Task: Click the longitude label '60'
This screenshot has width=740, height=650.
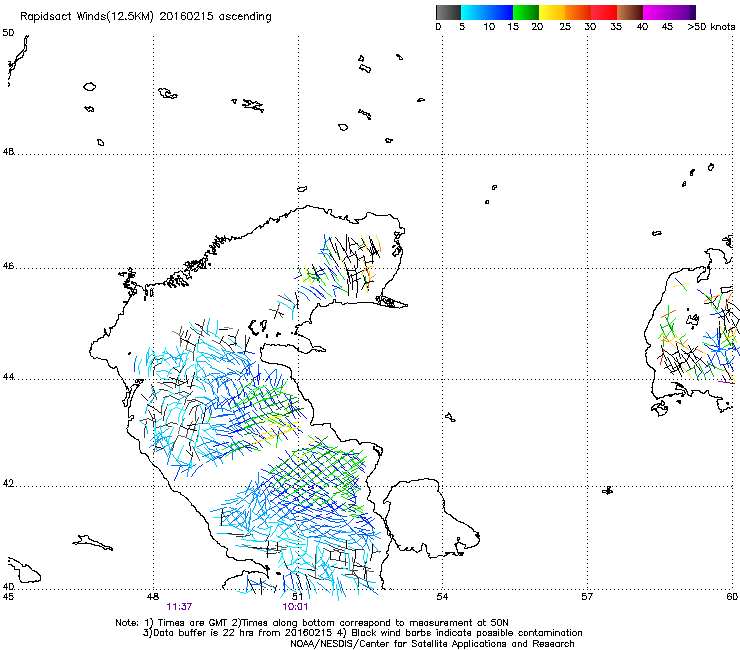Action: point(732,597)
